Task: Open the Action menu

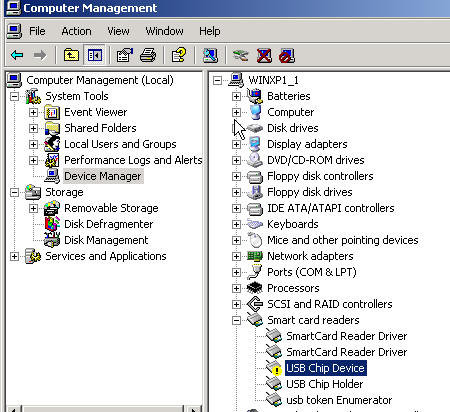Action: coord(76,31)
